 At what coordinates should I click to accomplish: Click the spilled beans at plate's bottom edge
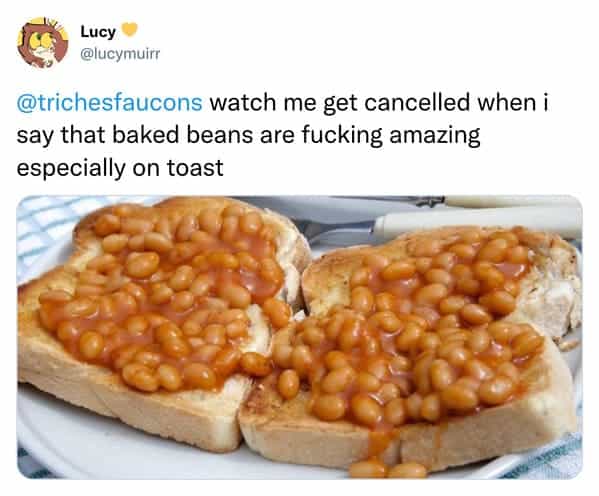point(388,469)
